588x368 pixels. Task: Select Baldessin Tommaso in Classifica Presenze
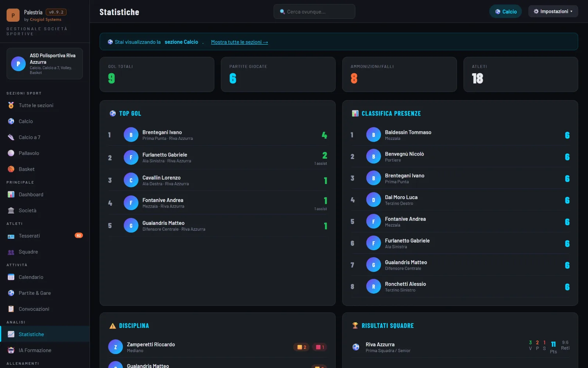(460, 135)
